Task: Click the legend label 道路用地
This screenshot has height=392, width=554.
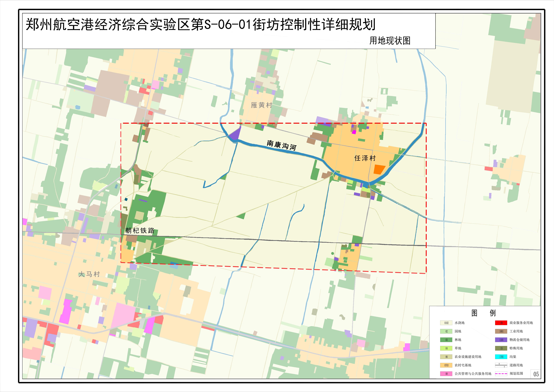Action: (516, 365)
